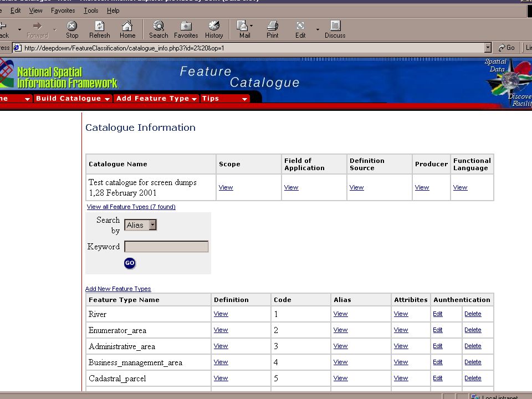Screen dimensions: 532x399
Task: View the Alias for Business_management_area
Action: (340, 362)
